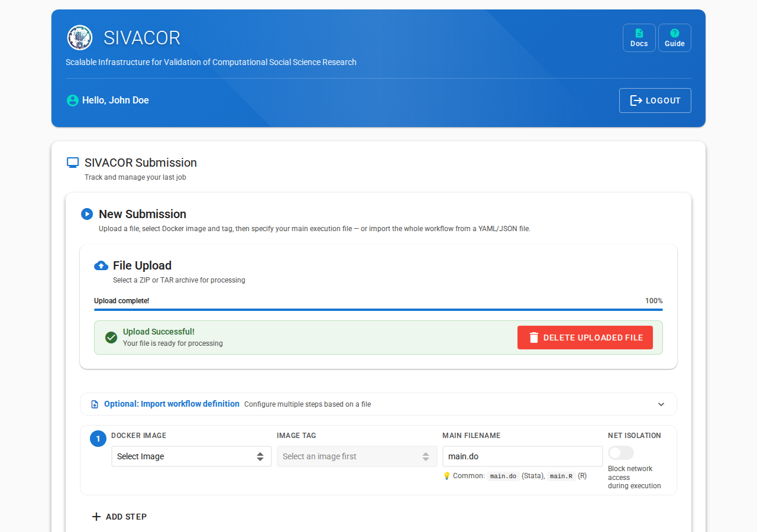The height and width of the screenshot is (532, 757).
Task: Click the SIVACOR title text in header
Action: point(142,38)
